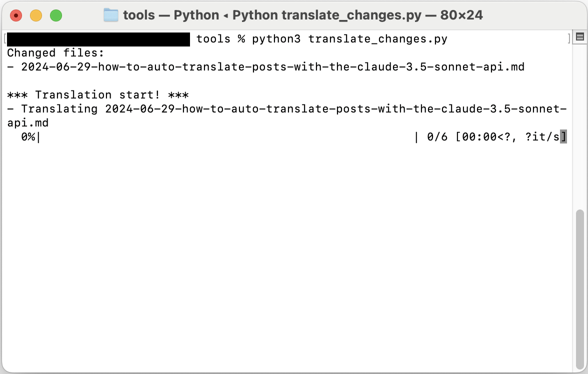Click the left bracket mark beside the prompt
The image size is (588, 374).
click(x=5, y=38)
